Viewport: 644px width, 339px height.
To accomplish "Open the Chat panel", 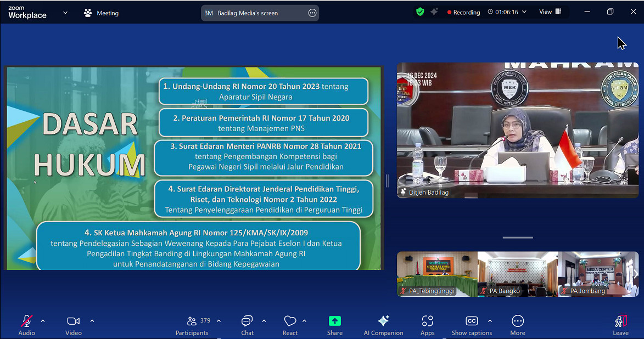I will (247, 321).
